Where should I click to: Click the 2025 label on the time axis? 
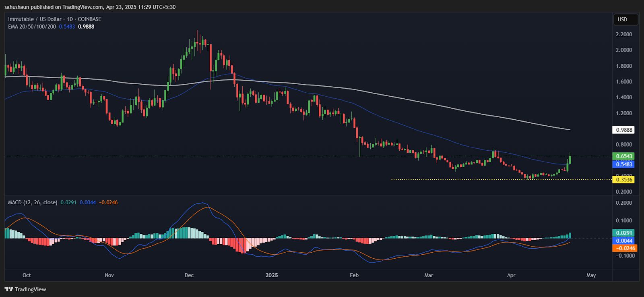[272, 275]
